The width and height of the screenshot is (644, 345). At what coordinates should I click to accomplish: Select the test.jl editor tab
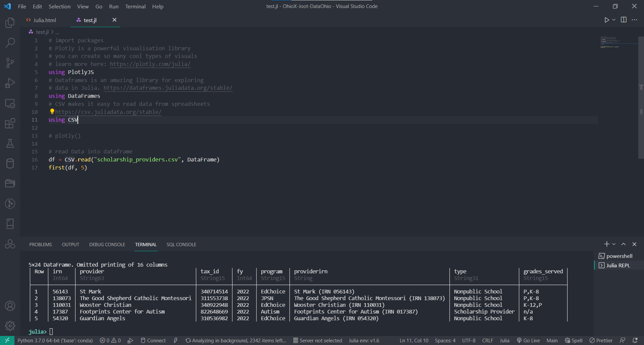coord(90,20)
